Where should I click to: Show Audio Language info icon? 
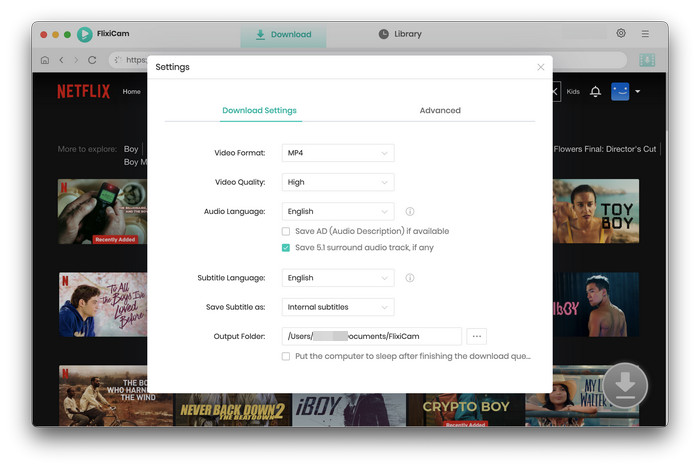pyautogui.click(x=409, y=212)
